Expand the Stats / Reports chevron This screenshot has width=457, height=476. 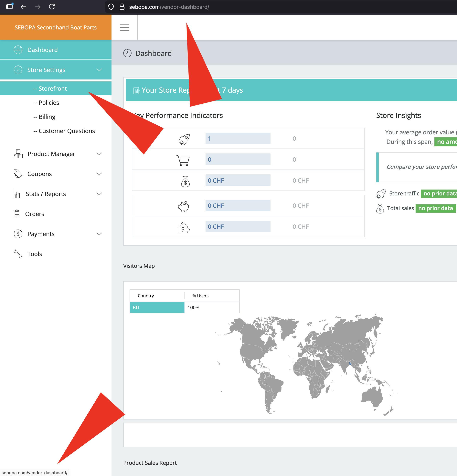(x=99, y=194)
